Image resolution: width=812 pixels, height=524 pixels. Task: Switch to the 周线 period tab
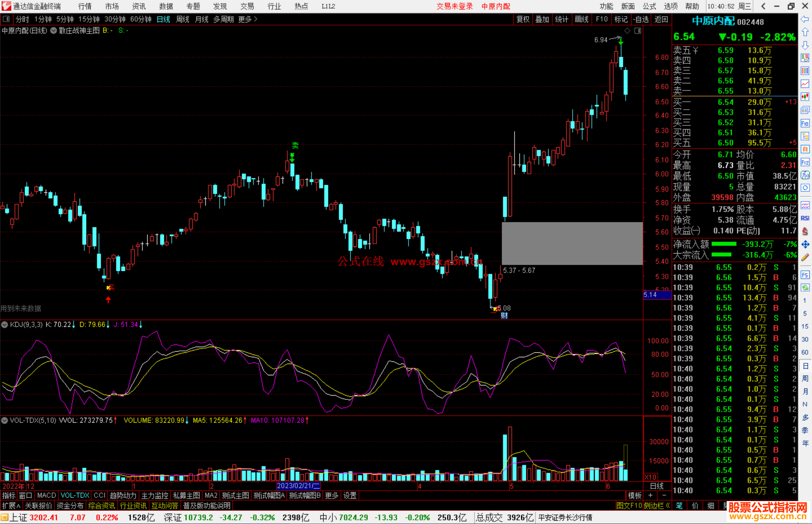point(183,19)
